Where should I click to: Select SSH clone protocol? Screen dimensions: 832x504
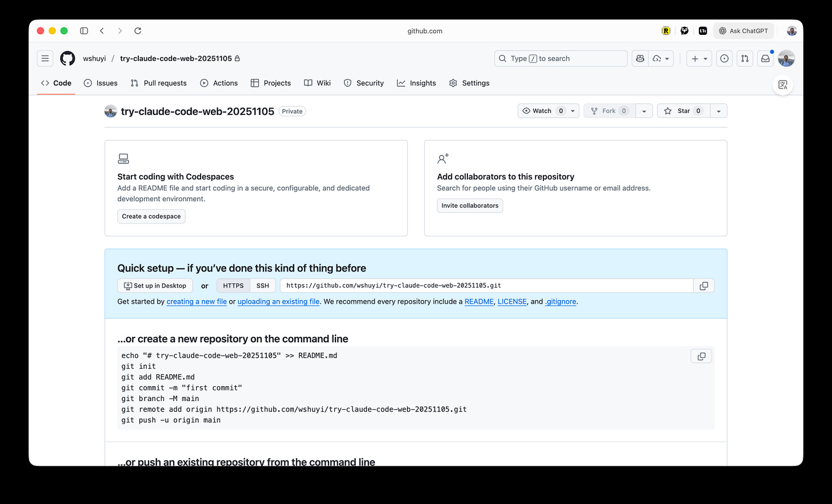[263, 286]
